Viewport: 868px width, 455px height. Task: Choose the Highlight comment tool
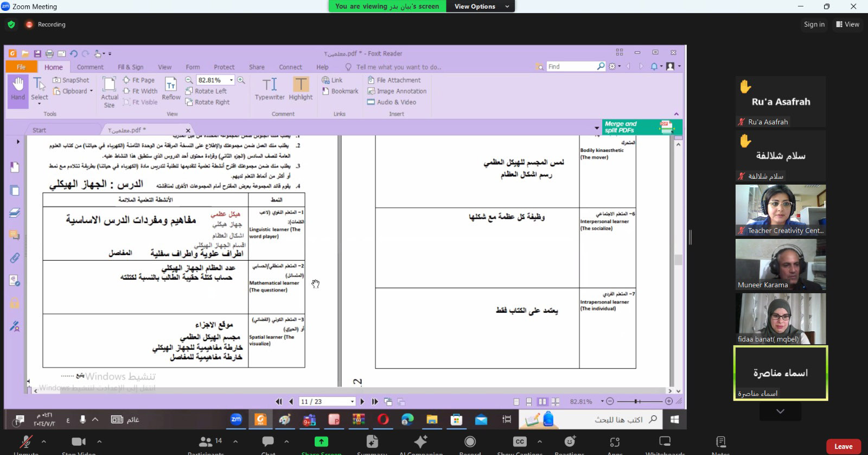[x=301, y=85]
